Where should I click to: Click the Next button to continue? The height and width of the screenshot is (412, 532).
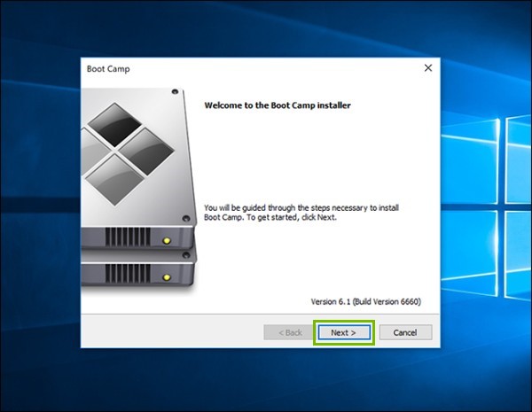tap(344, 332)
